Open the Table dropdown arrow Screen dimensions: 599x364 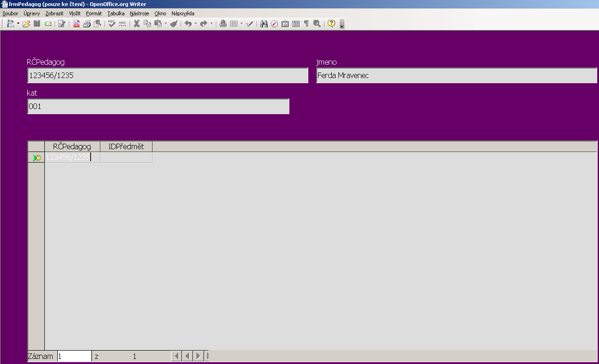pyautogui.click(x=241, y=24)
